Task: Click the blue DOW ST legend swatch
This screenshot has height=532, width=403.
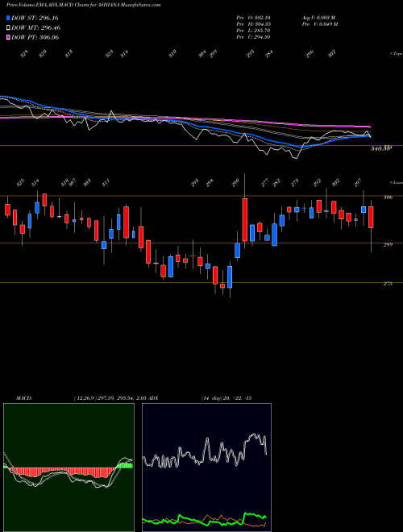Action: (8, 18)
